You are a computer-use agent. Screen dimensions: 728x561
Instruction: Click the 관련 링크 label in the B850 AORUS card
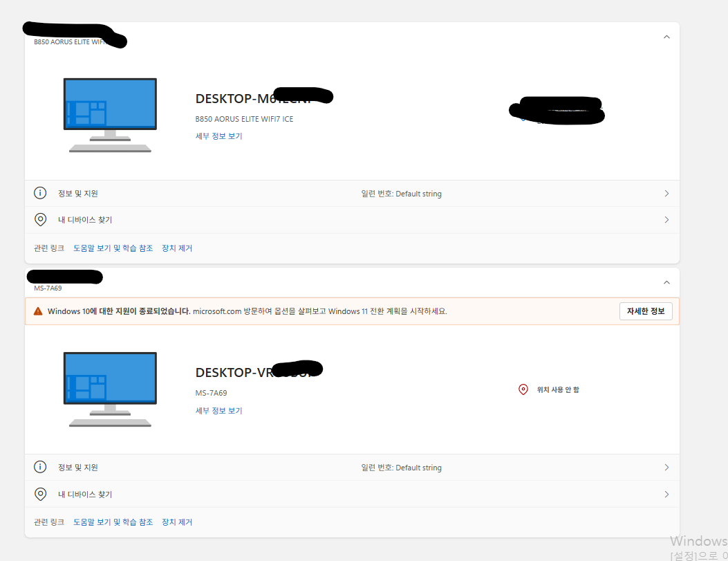[x=49, y=248]
